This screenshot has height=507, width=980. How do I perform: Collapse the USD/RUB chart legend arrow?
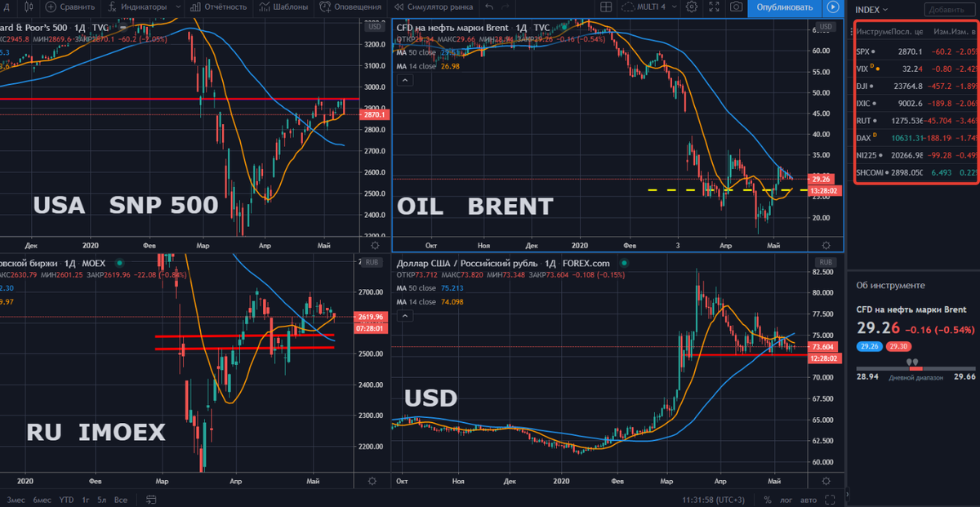point(403,315)
